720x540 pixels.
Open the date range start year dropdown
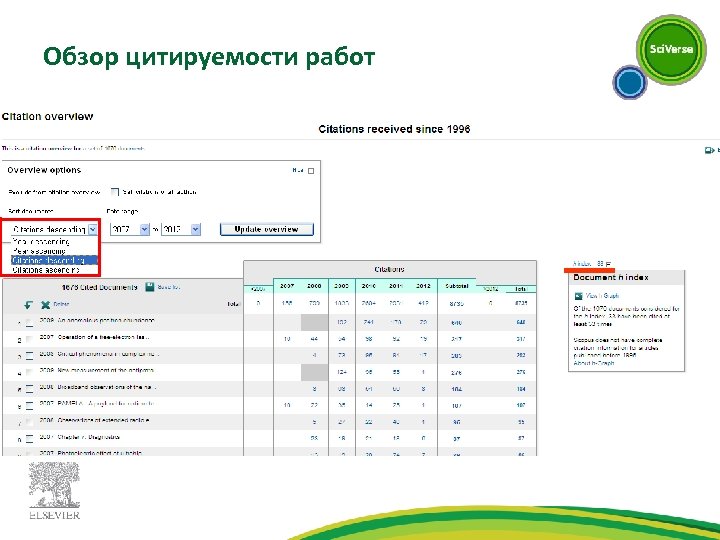(144, 229)
